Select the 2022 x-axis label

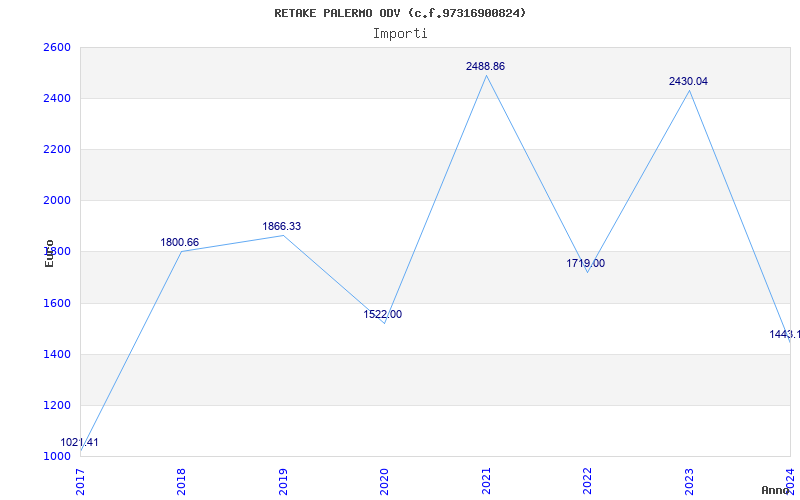pyautogui.click(x=588, y=482)
